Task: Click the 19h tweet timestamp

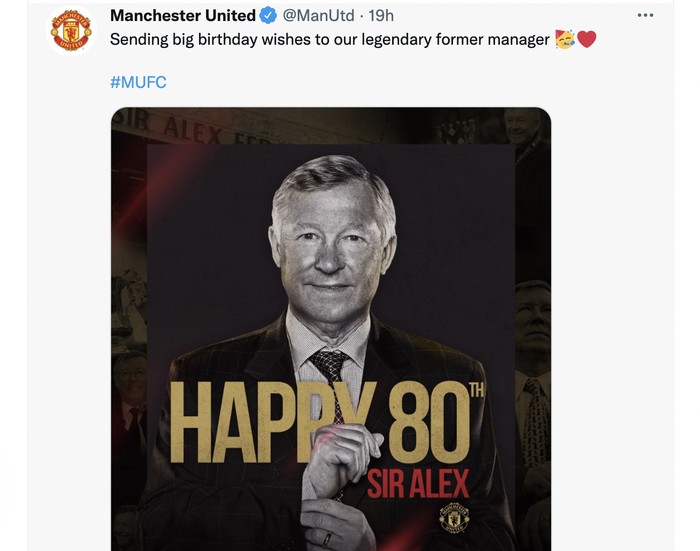Action: (381, 15)
